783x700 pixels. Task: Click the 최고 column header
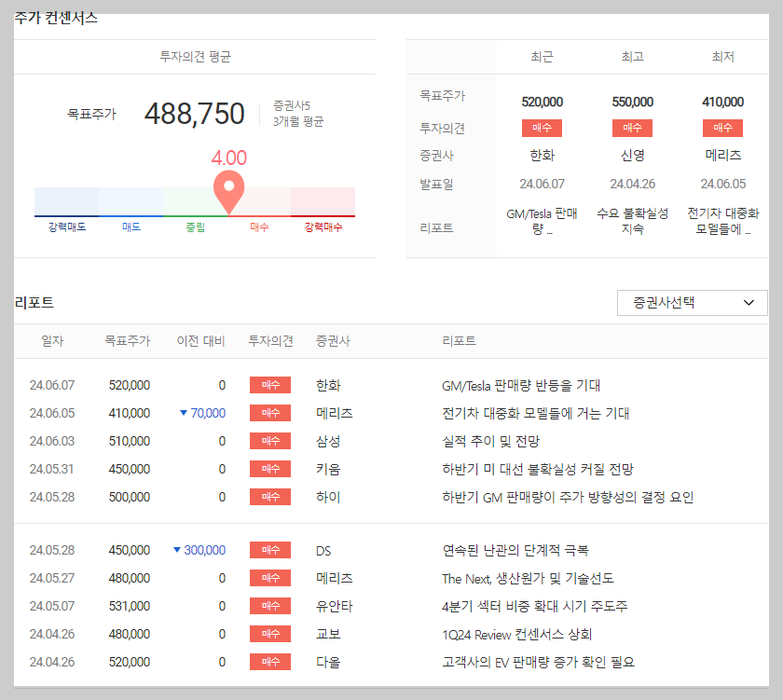tap(633, 57)
